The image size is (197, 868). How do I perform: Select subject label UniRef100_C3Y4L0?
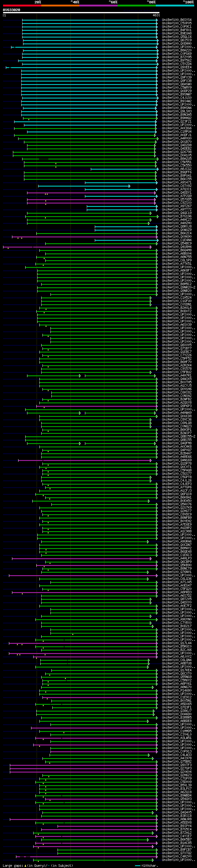(x=176, y=735)
